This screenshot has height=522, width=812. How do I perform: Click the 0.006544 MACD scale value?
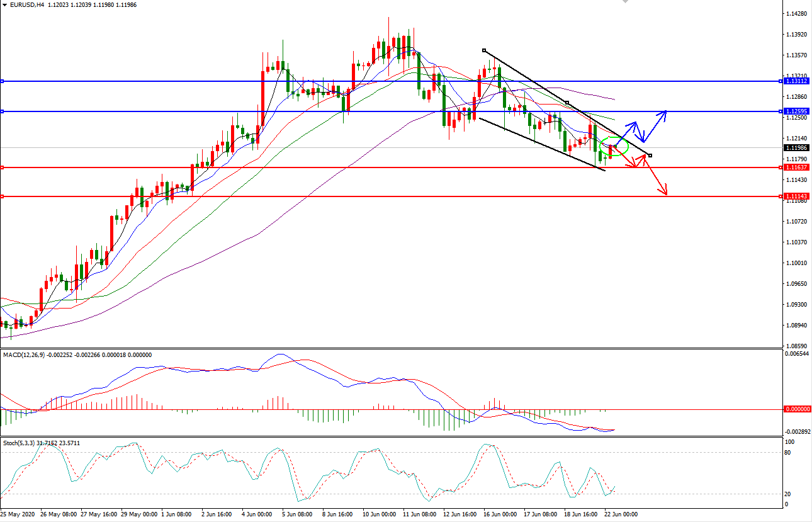(798, 354)
